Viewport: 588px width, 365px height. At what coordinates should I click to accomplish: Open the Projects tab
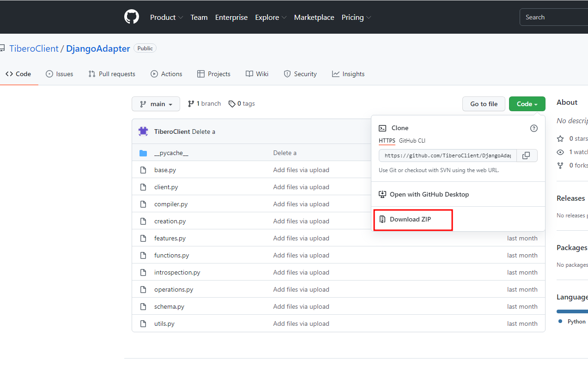pos(213,74)
